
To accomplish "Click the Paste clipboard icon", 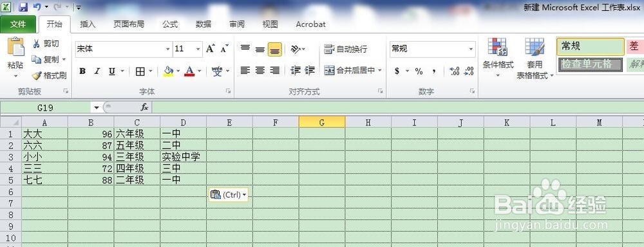I will click(15, 47).
